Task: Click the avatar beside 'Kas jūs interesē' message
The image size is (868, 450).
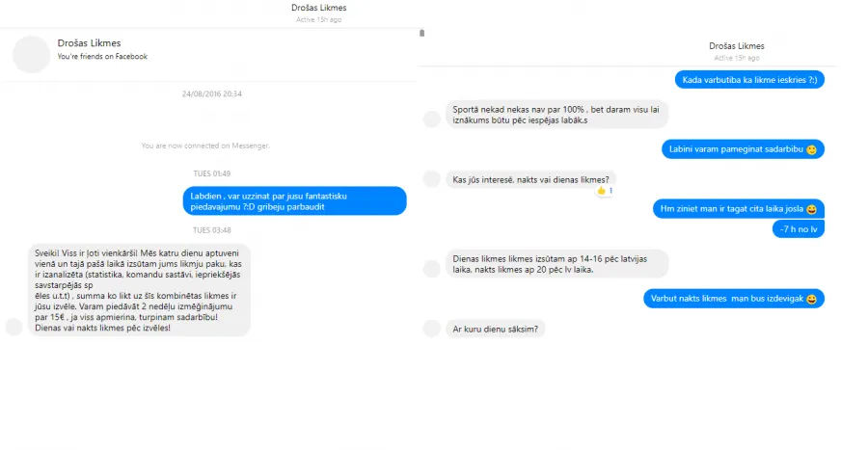Action: (x=432, y=179)
